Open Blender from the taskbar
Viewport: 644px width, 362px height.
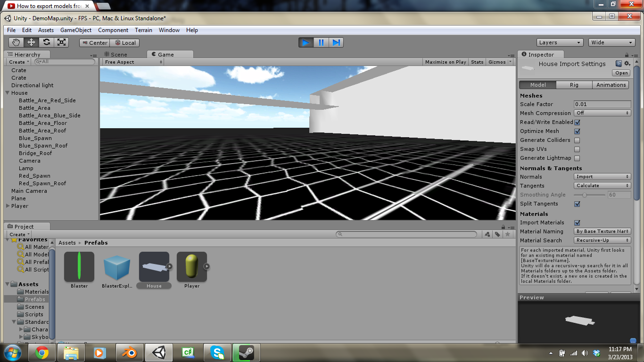coord(129,352)
